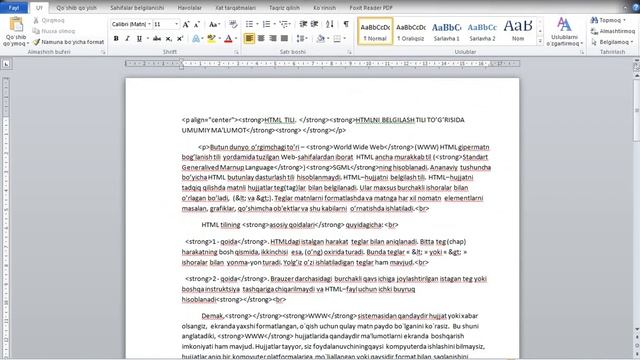Apply the Sarlavha 1 style

pyautogui.click(x=447, y=31)
